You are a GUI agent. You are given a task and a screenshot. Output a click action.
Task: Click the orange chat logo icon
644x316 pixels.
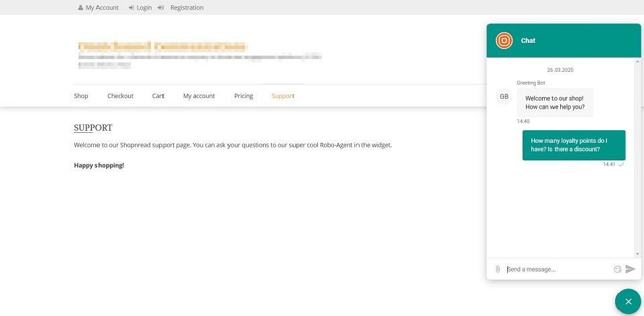point(504,40)
